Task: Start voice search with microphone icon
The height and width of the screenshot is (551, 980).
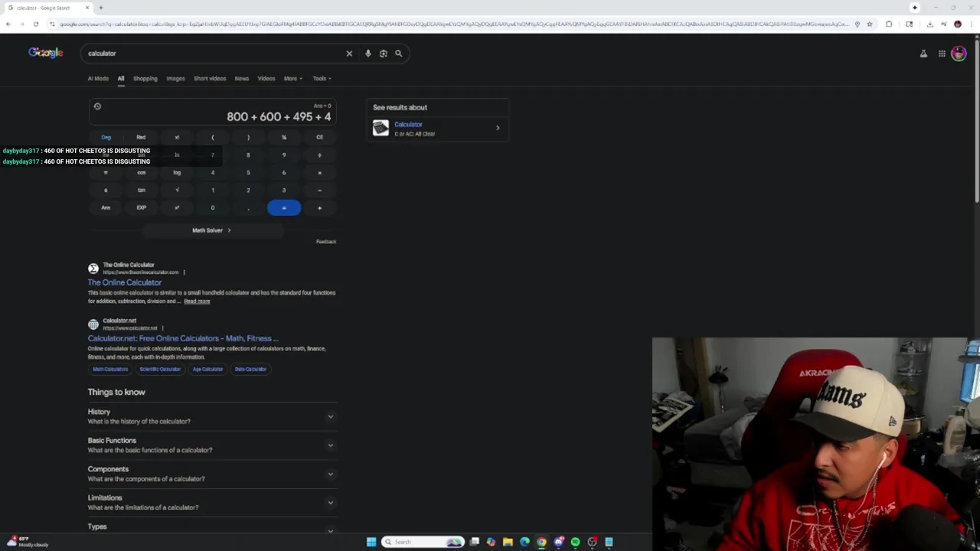Action: [x=367, y=54]
